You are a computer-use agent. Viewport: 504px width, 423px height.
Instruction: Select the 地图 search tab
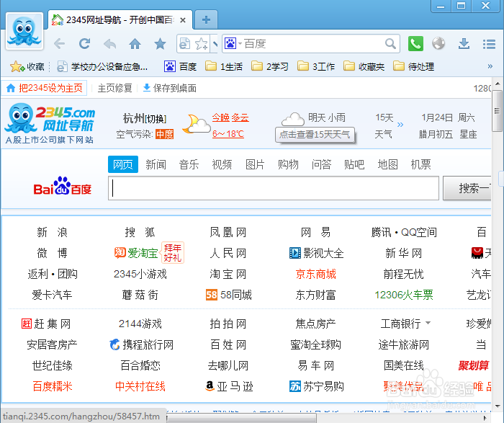click(387, 164)
